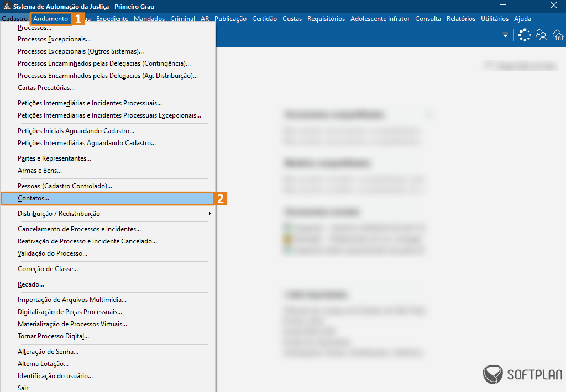This screenshot has width=566, height=392.
Task: Click Armas e Bens... menu entry
Action: [x=40, y=171]
